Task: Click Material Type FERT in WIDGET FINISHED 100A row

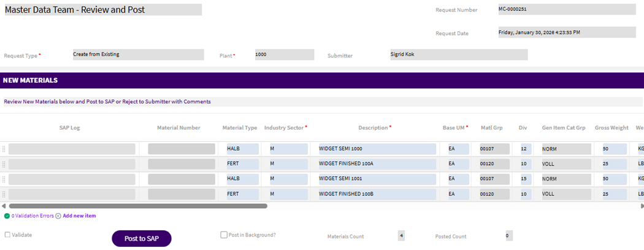Action: pos(243,164)
